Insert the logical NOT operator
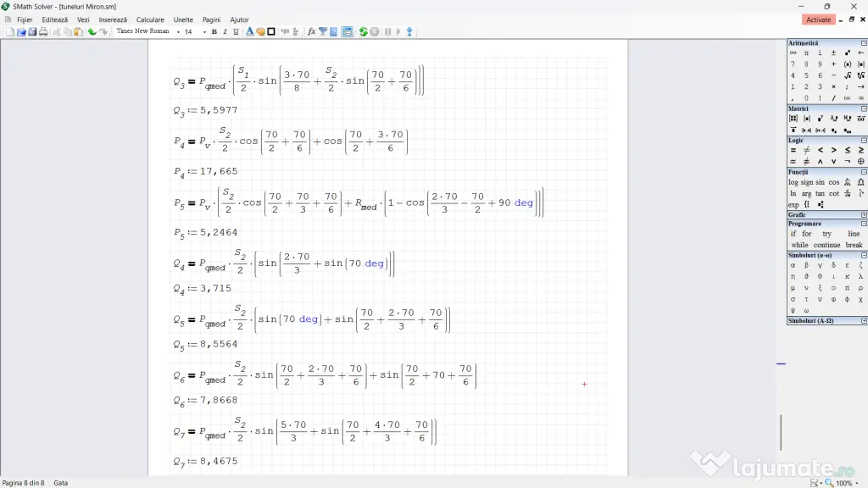 [848, 162]
